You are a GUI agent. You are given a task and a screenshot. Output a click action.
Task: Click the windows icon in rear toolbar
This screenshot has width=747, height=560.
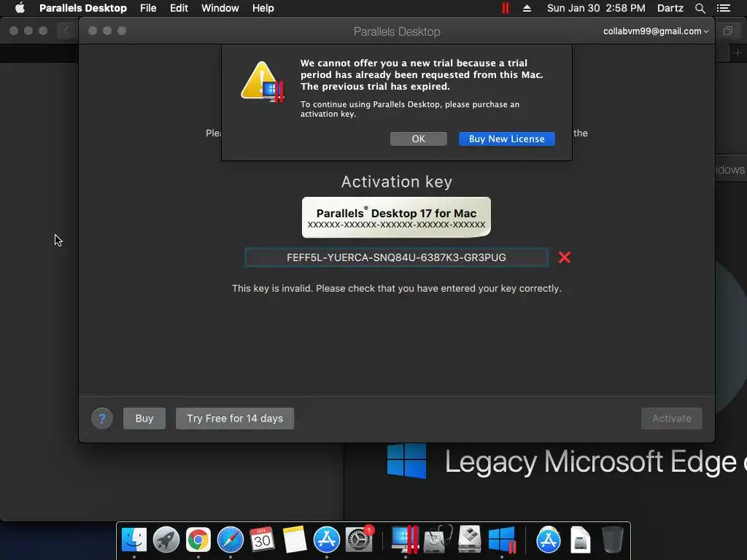pyautogui.click(x=728, y=31)
